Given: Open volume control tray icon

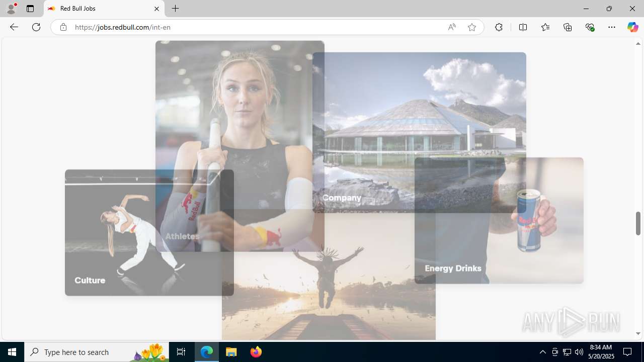Looking at the screenshot, I should (579, 352).
